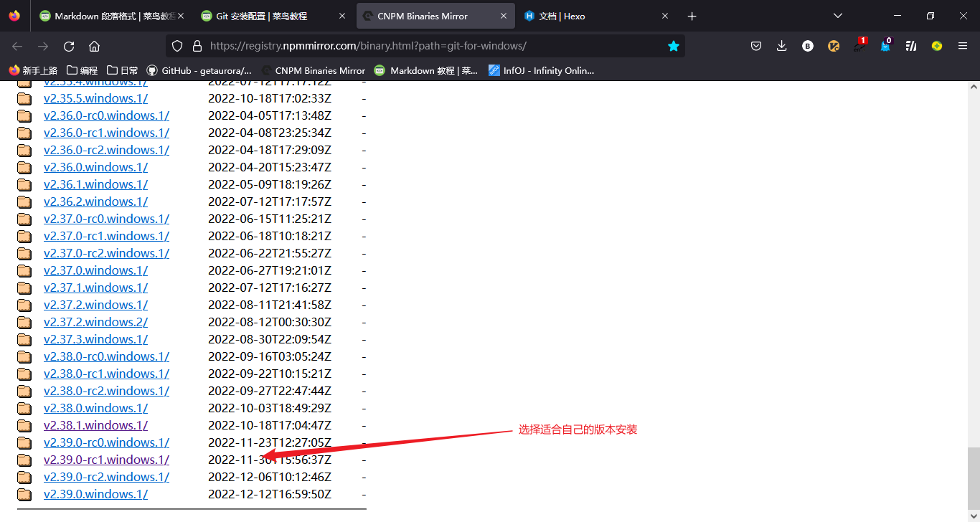Go back to the previous page

click(x=17, y=46)
